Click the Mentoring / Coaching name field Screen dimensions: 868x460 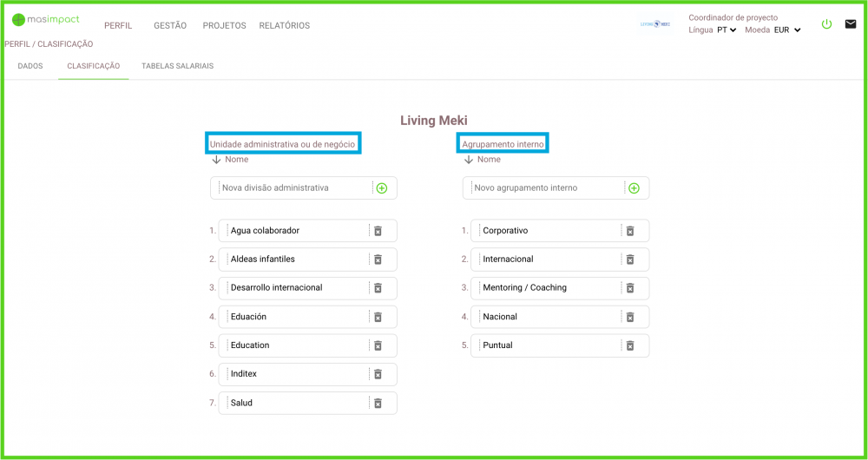pyautogui.click(x=547, y=288)
